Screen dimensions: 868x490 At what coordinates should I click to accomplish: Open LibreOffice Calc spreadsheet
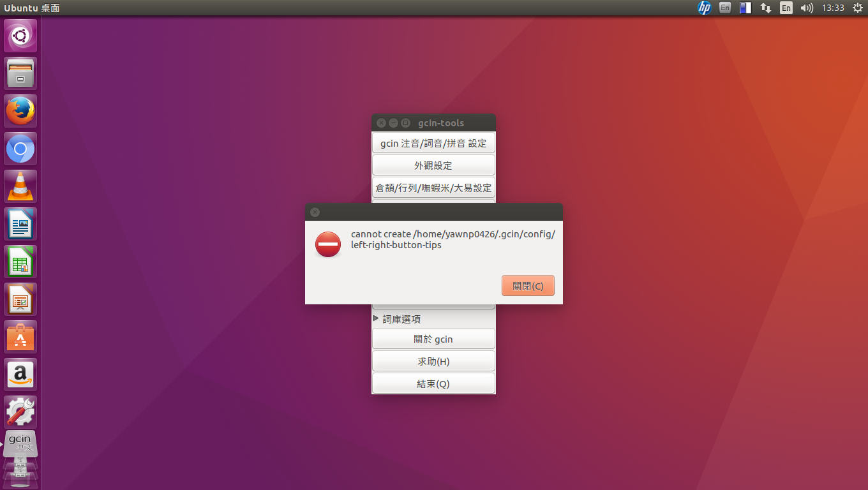point(20,262)
